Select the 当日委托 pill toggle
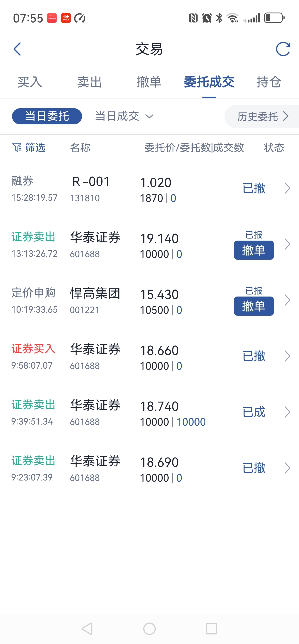299x644 pixels. pyautogui.click(x=47, y=116)
